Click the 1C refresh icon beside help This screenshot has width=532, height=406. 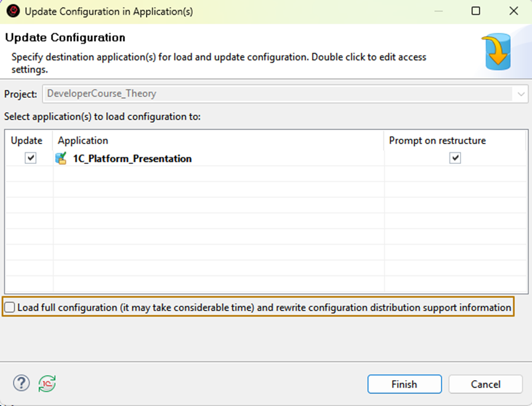[x=47, y=383]
